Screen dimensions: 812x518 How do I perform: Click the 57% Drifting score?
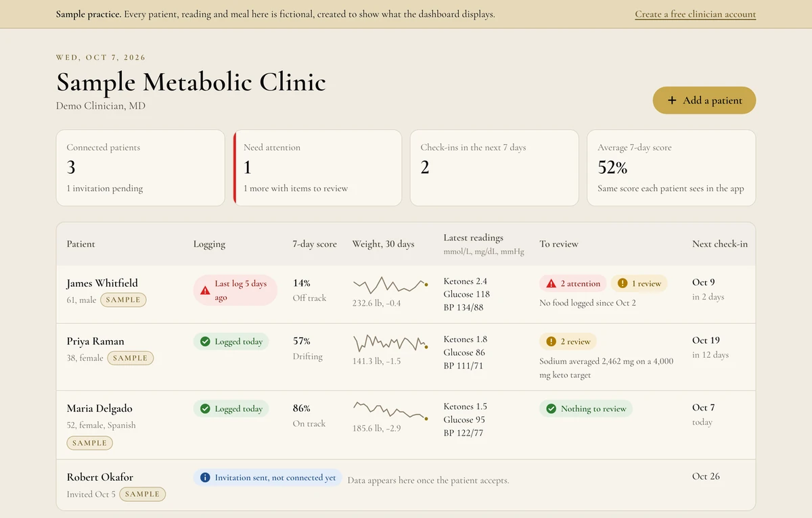tap(308, 348)
